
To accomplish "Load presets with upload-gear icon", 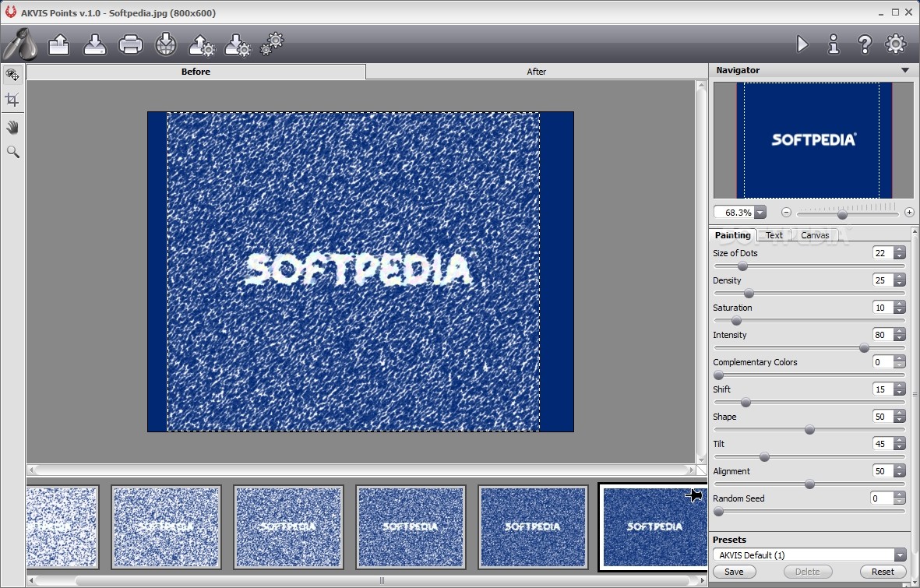I will coord(201,45).
